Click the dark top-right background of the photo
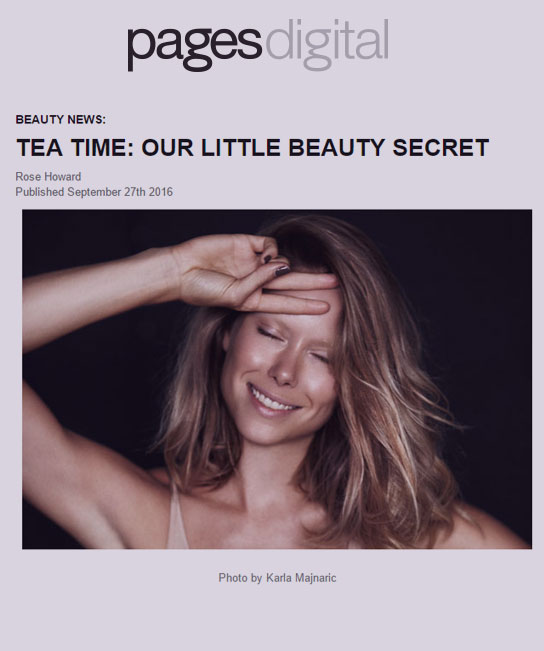 point(478,270)
